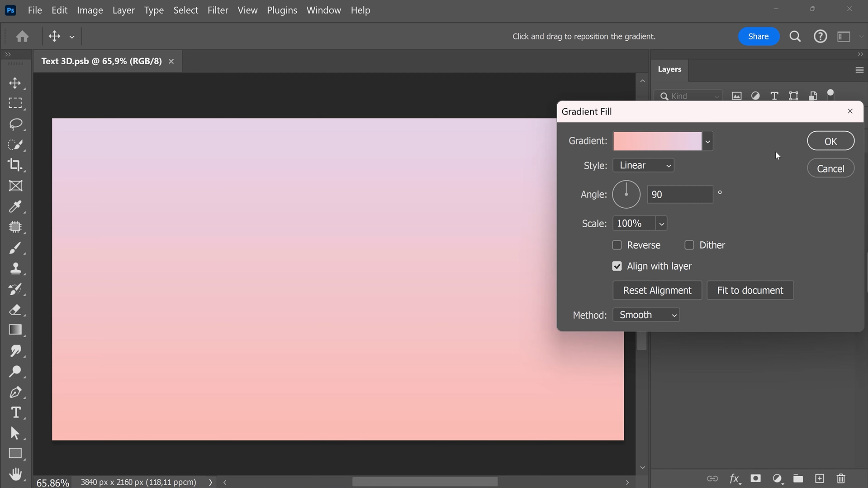Click the Reset Alignment button
The image size is (868, 488).
pyautogui.click(x=657, y=291)
